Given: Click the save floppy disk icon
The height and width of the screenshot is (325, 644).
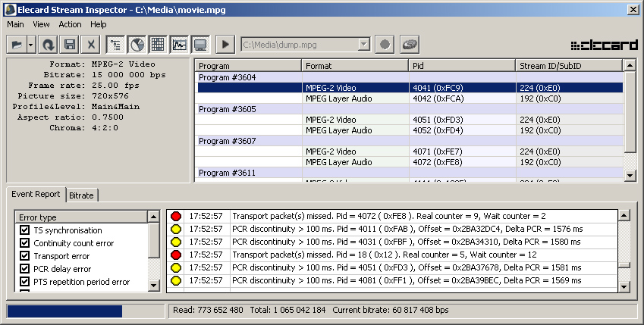Looking at the screenshot, I should (69, 45).
